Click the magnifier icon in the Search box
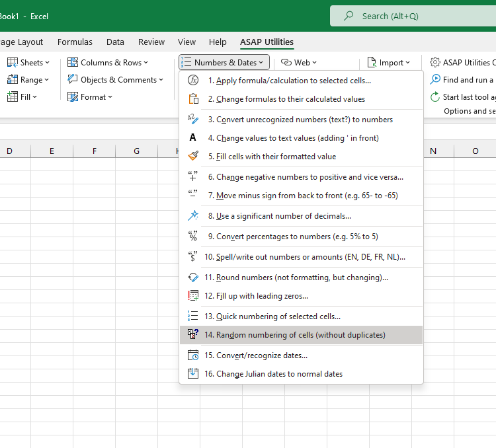This screenshot has height=448, width=496. [349, 15]
